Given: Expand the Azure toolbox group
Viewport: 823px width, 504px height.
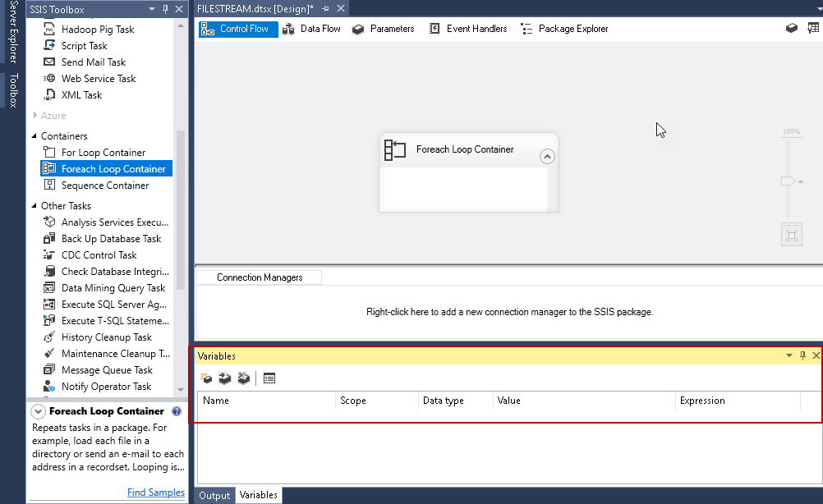Looking at the screenshot, I should click(34, 116).
